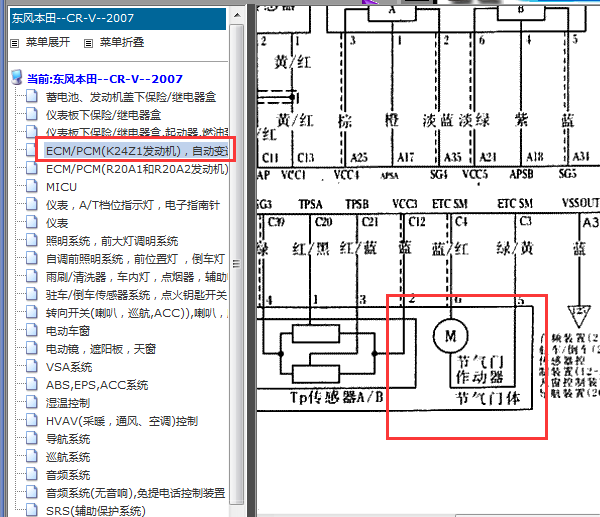
Task: Open 照明系统，前大灯调明系统 entry
Action: click(x=112, y=241)
